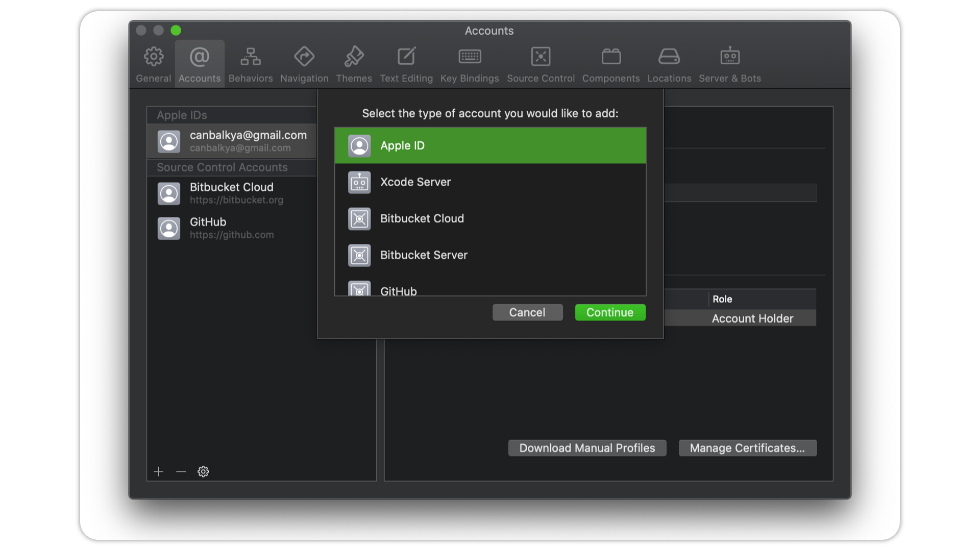The width and height of the screenshot is (980, 551).
Task: Choose Bitbucket Cloud in account type list
Action: pos(491,219)
